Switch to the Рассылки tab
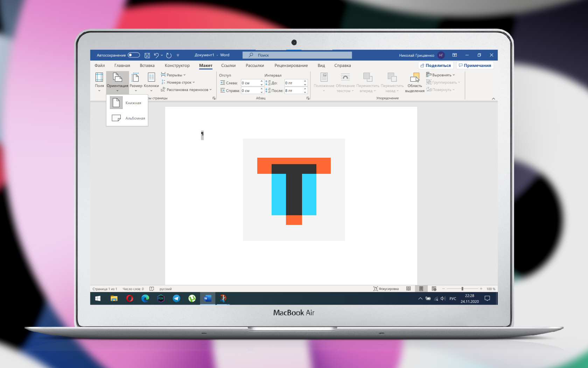The image size is (588, 368). (x=255, y=66)
